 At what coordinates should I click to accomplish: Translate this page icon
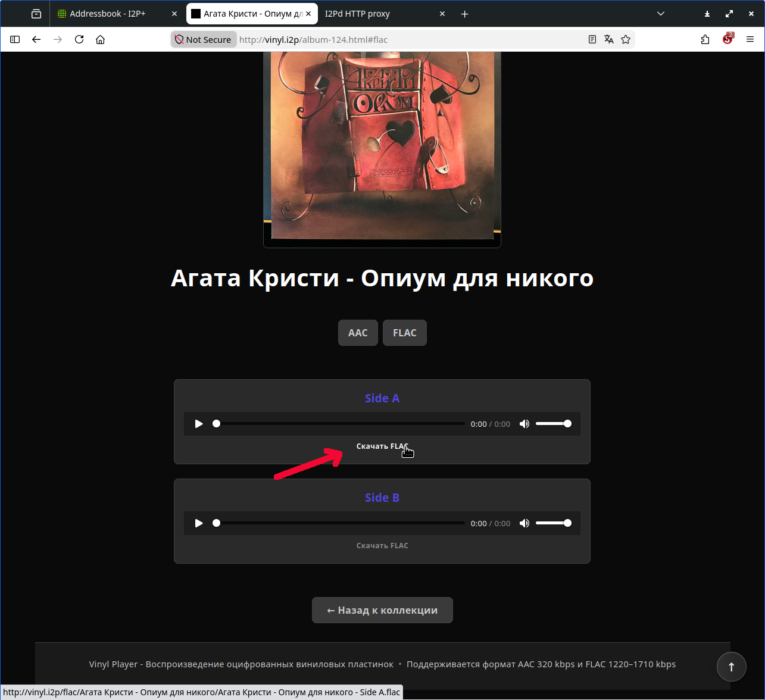pos(609,39)
